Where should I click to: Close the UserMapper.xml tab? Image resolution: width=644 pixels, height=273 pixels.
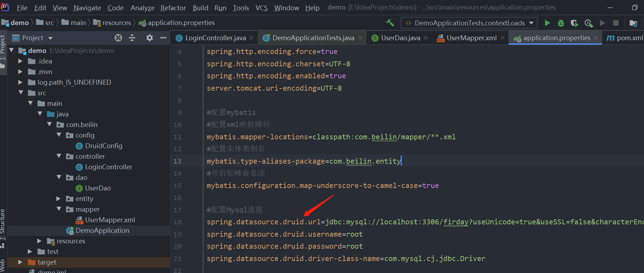click(502, 38)
